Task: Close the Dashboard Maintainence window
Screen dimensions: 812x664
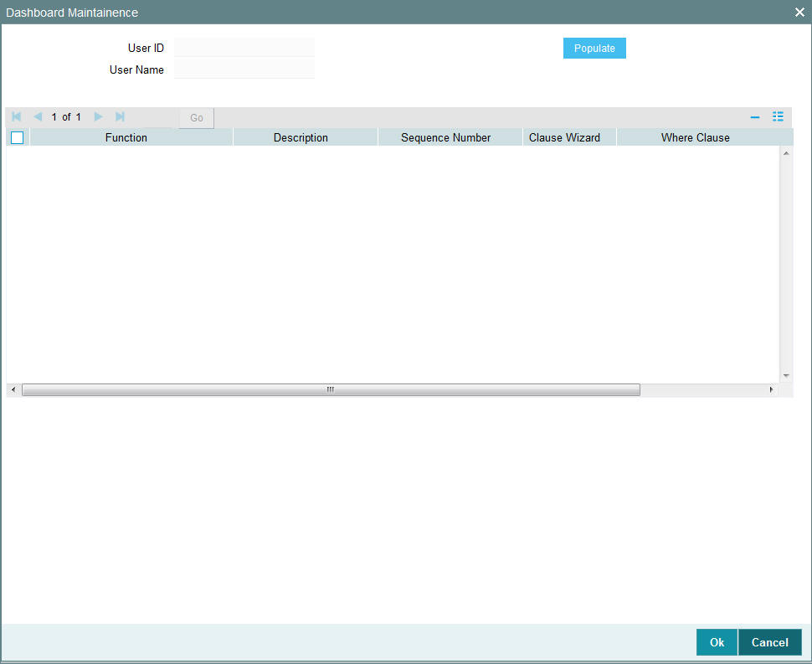Action: [x=799, y=13]
